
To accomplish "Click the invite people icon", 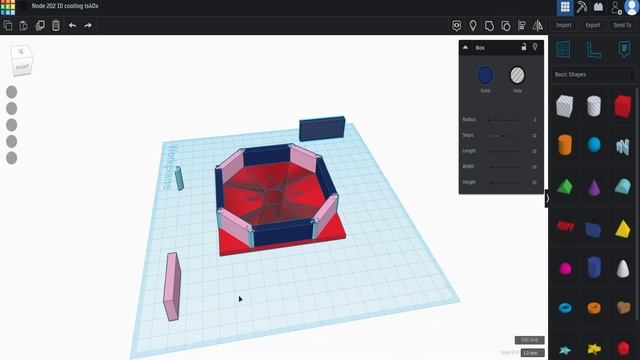I will 616,7.
